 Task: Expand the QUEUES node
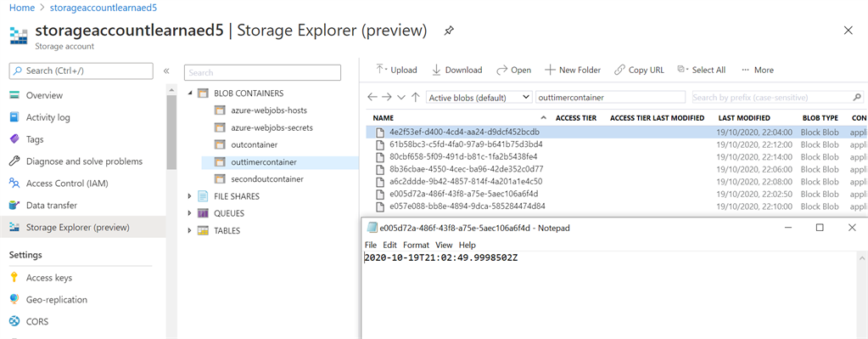click(x=190, y=213)
